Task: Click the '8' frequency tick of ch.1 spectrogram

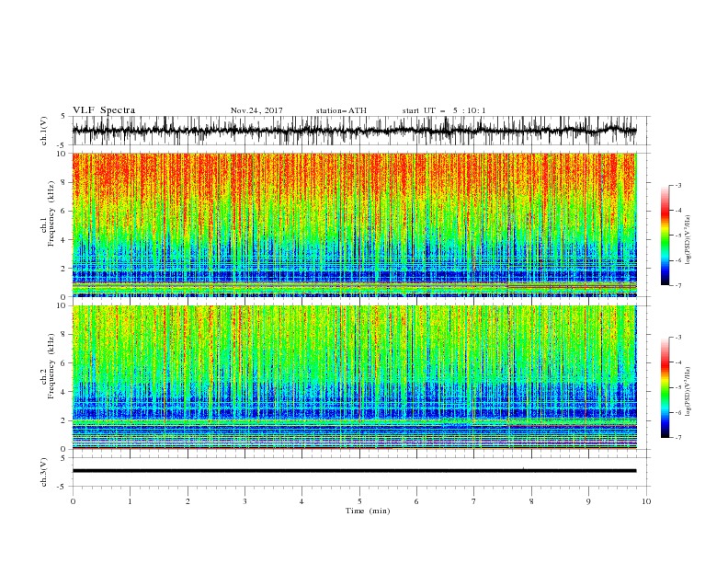Action: coord(64,182)
